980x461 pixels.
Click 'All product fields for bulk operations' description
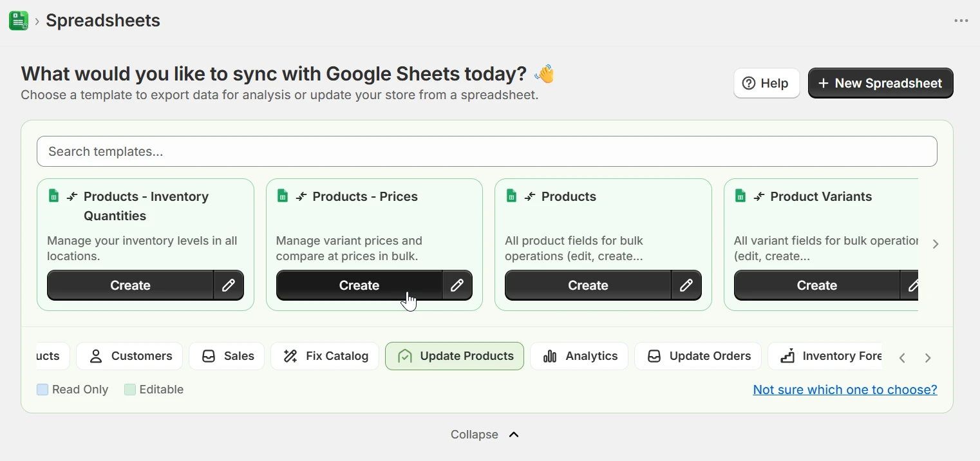(x=574, y=249)
